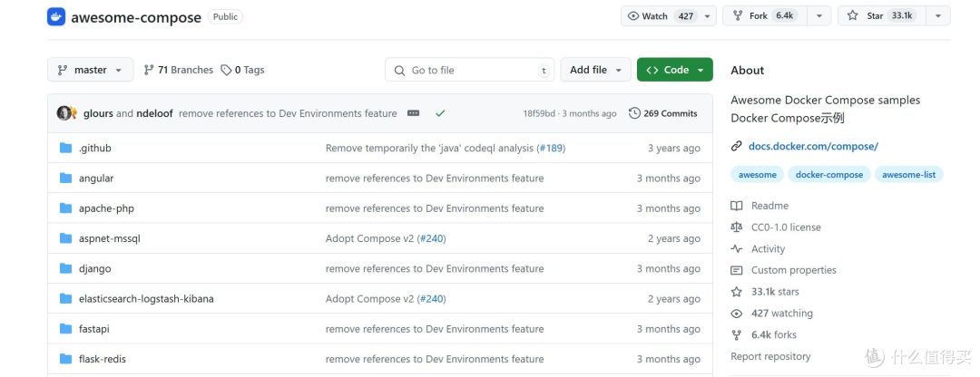Open the Activity sidebar link
The width and height of the screenshot is (980, 377).
click(x=768, y=248)
